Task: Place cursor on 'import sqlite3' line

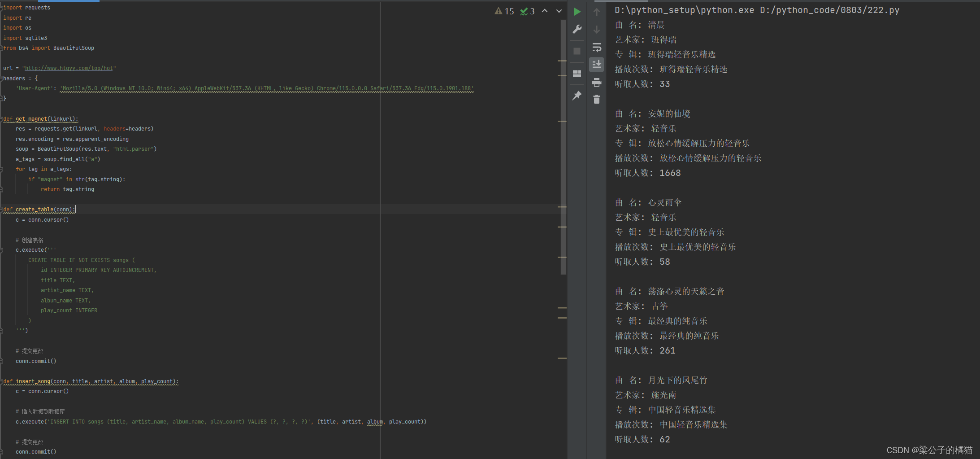Action: coord(25,38)
